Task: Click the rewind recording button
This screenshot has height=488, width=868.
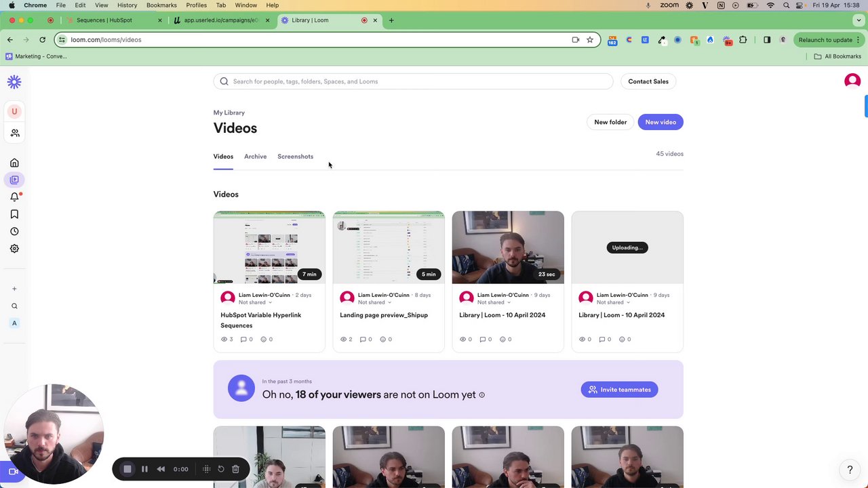Action: [161, 469]
